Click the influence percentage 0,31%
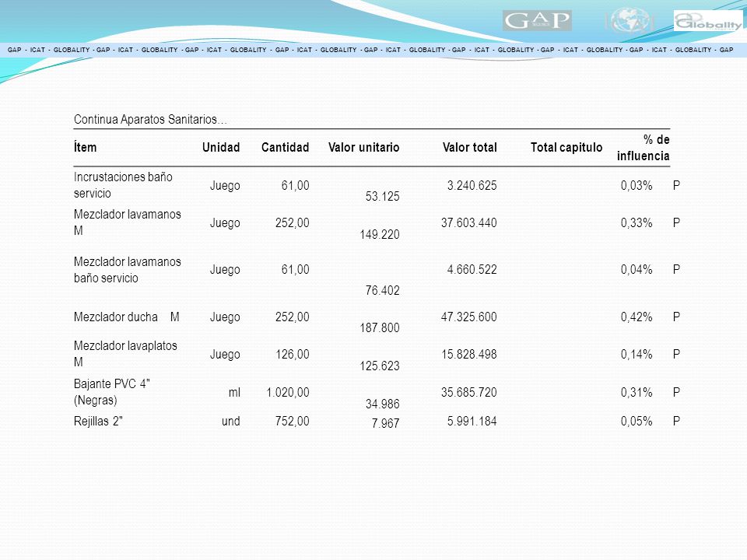This screenshot has width=747, height=560. point(637,392)
